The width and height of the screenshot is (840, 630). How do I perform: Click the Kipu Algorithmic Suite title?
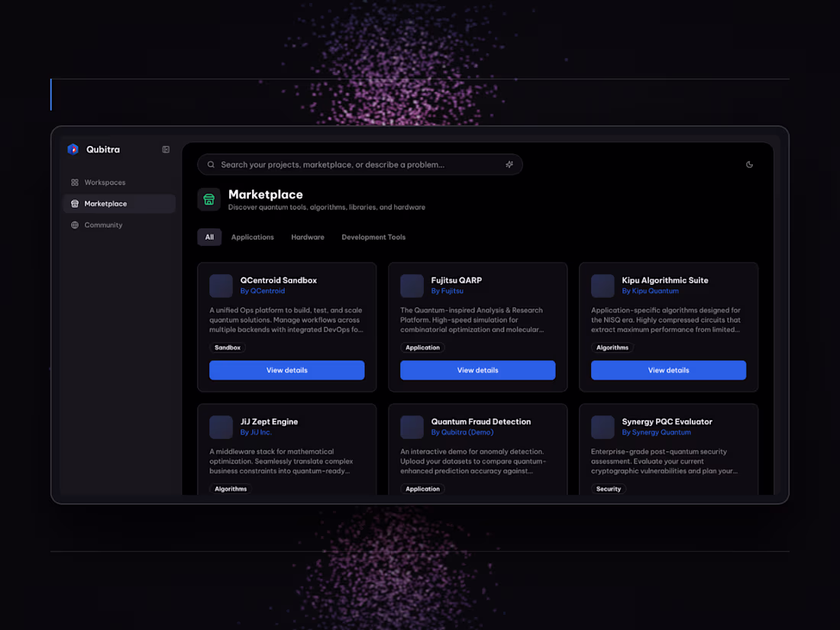[x=665, y=280]
